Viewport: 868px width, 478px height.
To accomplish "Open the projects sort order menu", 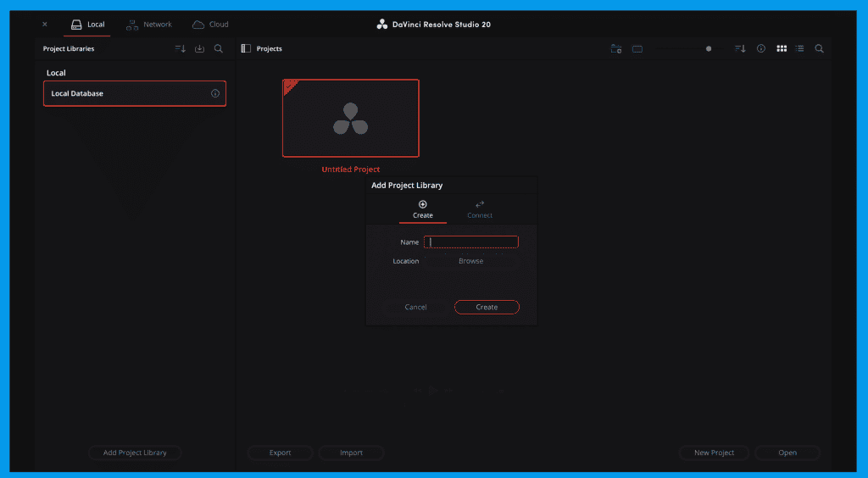I will coord(740,48).
